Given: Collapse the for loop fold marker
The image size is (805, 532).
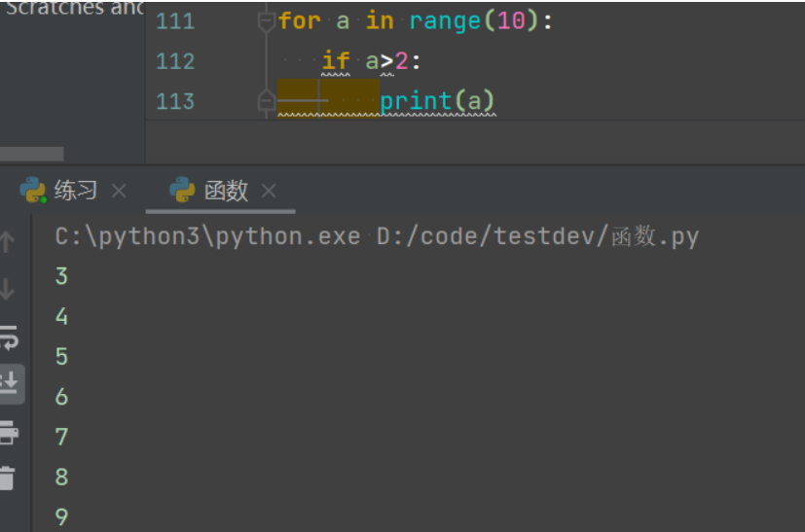Looking at the screenshot, I should click(266, 21).
